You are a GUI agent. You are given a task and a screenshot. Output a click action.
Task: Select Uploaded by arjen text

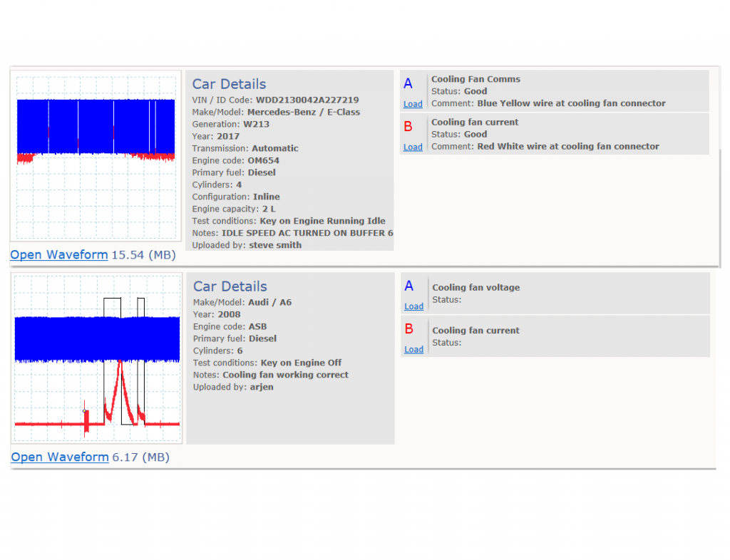click(233, 387)
